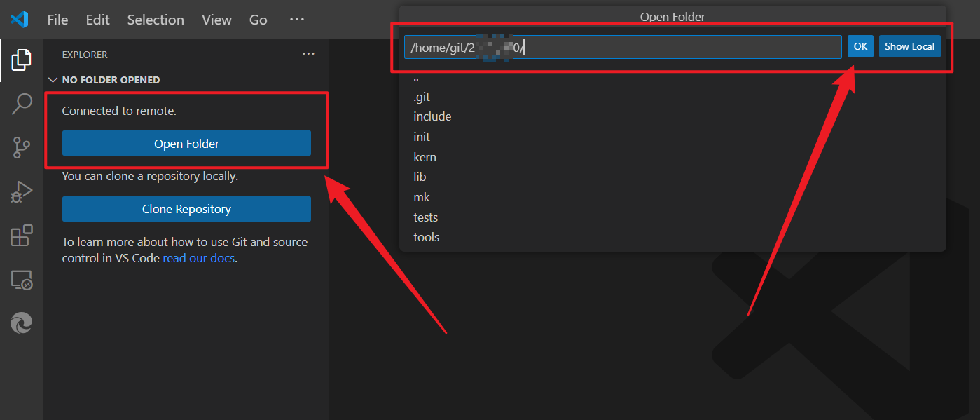Open the Source Control view icon
The width and height of the screenshot is (980, 420).
[21, 148]
